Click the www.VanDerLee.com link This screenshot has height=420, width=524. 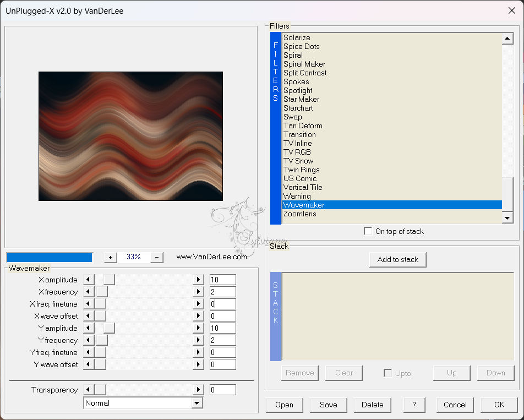click(x=211, y=257)
